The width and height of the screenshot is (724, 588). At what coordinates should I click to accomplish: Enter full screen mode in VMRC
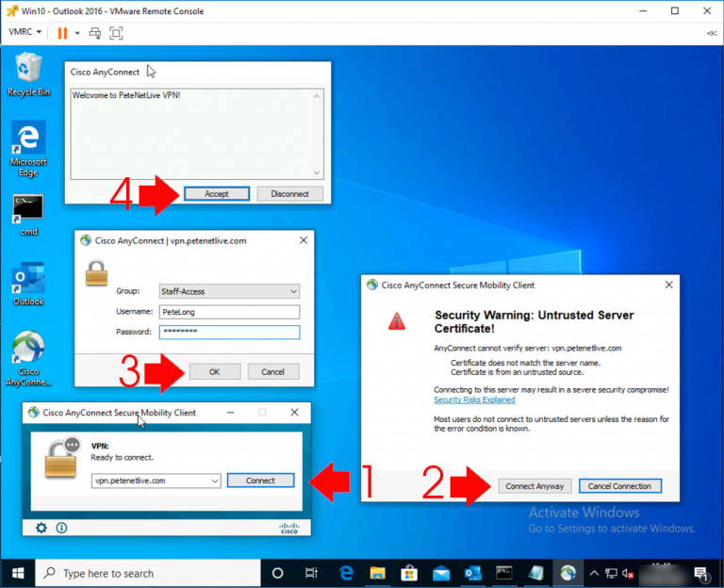pos(116,33)
